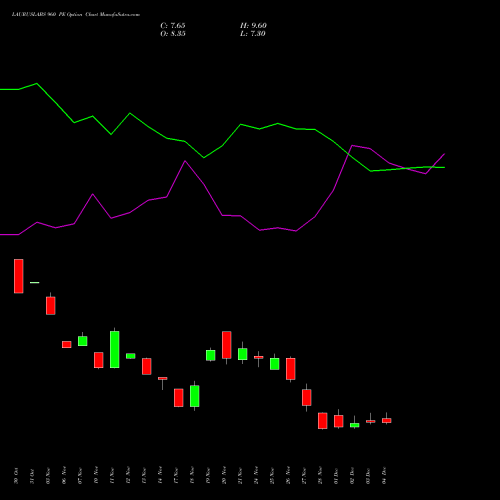This screenshot has height=500, width=500.
Task: Click the '14 Nov' date label
Action: click(160, 476)
